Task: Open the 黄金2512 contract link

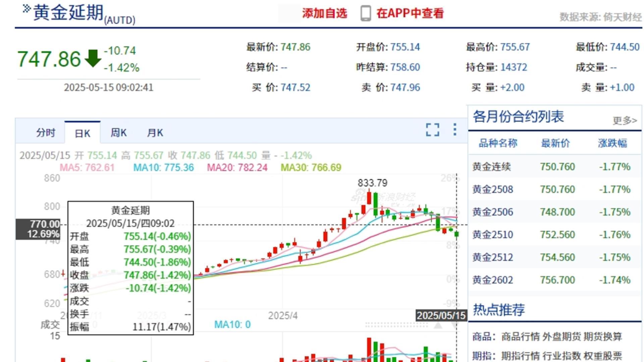Action: [x=493, y=257]
